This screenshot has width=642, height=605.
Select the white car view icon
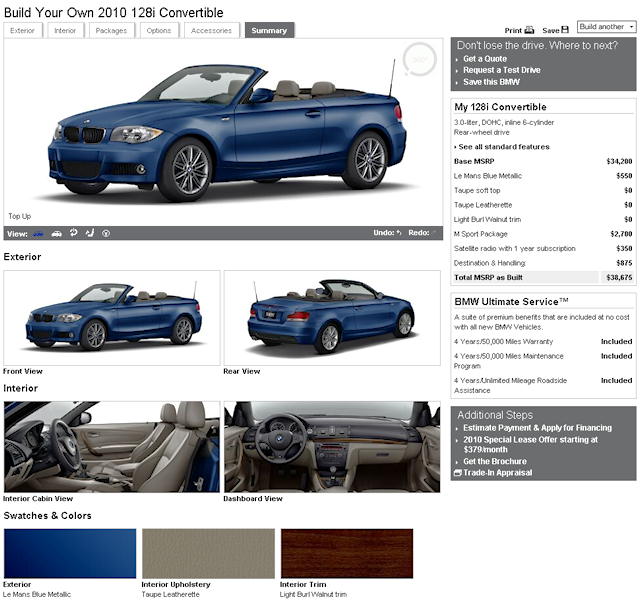(x=57, y=234)
